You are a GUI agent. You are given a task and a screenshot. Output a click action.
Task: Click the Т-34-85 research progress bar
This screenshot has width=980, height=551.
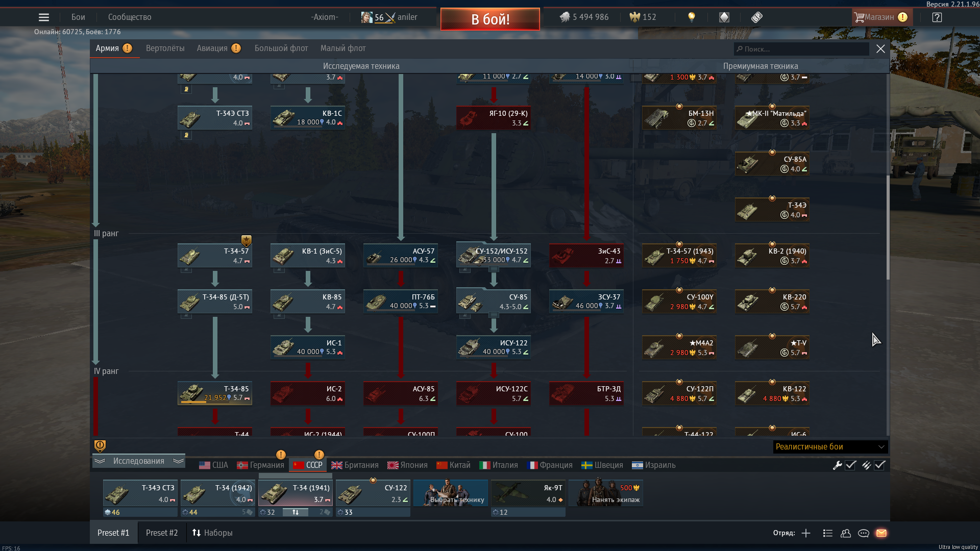click(215, 402)
